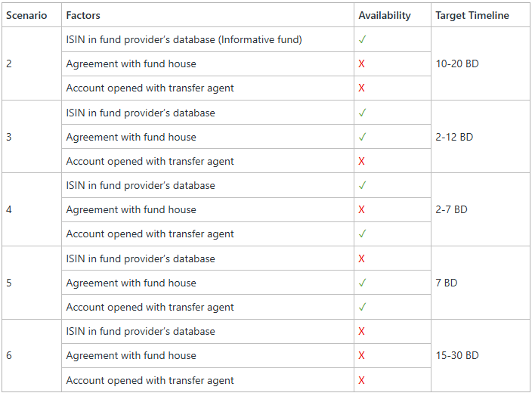Select the 15-30 BD timeline cell

tap(457, 355)
